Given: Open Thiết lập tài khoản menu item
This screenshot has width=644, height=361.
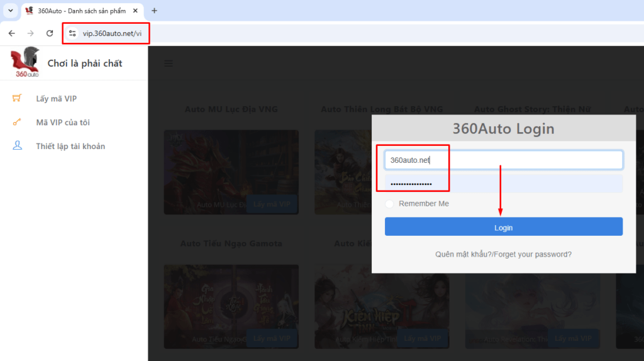Looking at the screenshot, I should [x=70, y=146].
